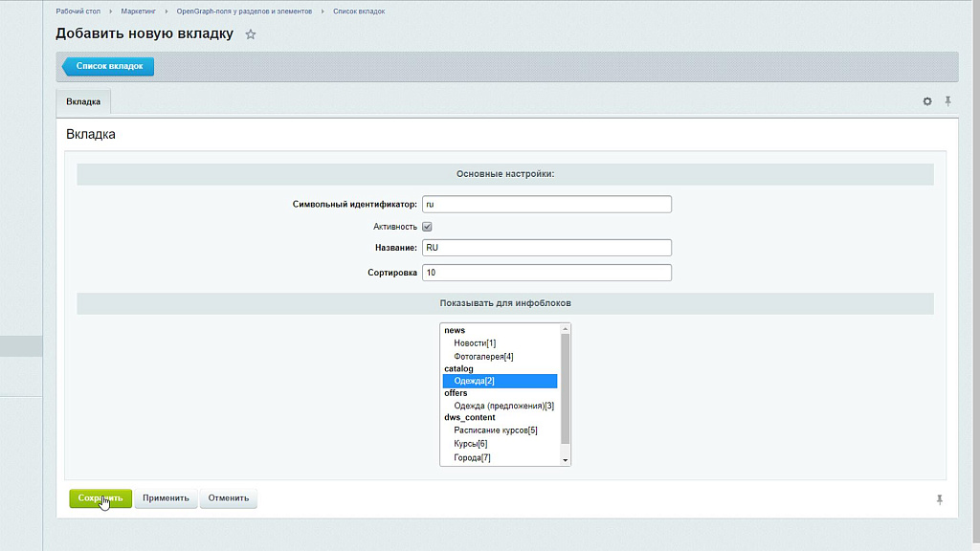Image resolution: width=980 pixels, height=551 pixels.
Task: Click the infoblock list scrollbar thumb
Action: [x=566, y=387]
